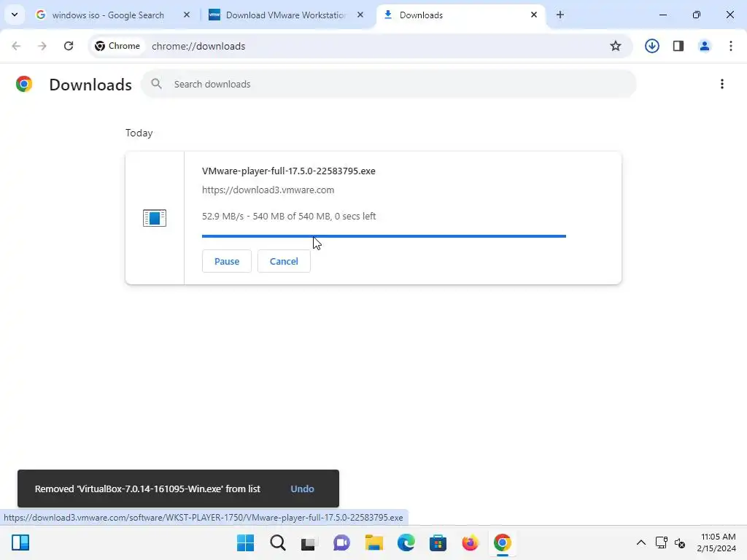Click the Chrome logo beside Downloads title
The height and width of the screenshot is (560, 747).
(24, 84)
